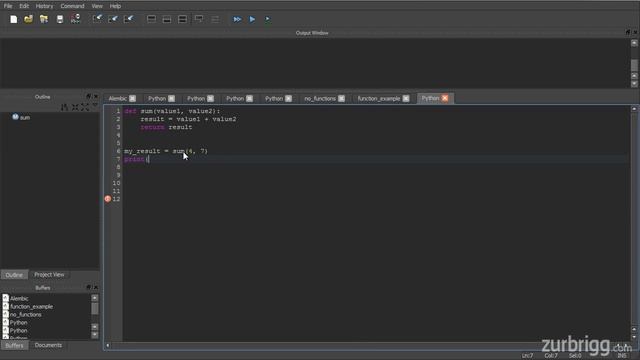Create a new file from toolbar
Image resolution: width=640 pixels, height=360 pixels.
(x=13, y=19)
